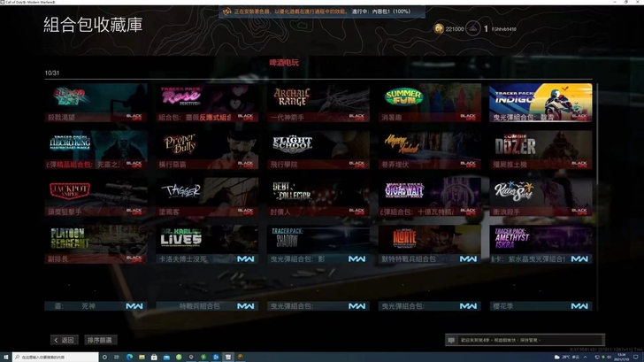Click the MW logo on 卡洛夫博士沒死 bundle
The image size is (644, 362).
pos(246,258)
